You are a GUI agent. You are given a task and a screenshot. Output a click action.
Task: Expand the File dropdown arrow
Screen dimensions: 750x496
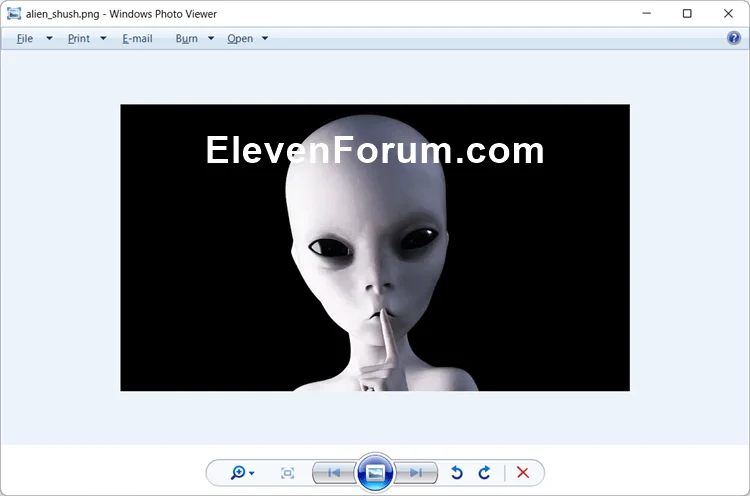(49, 38)
